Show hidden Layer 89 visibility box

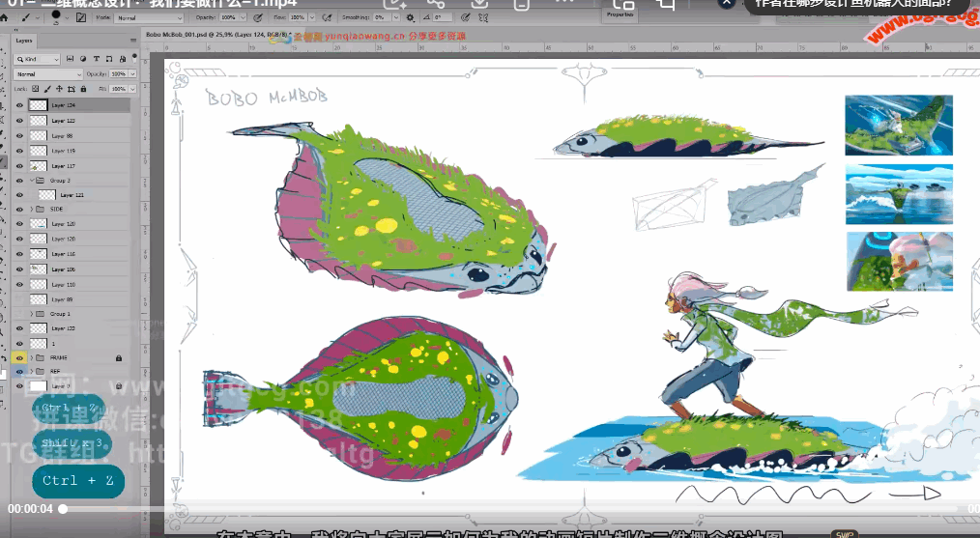tap(19, 299)
